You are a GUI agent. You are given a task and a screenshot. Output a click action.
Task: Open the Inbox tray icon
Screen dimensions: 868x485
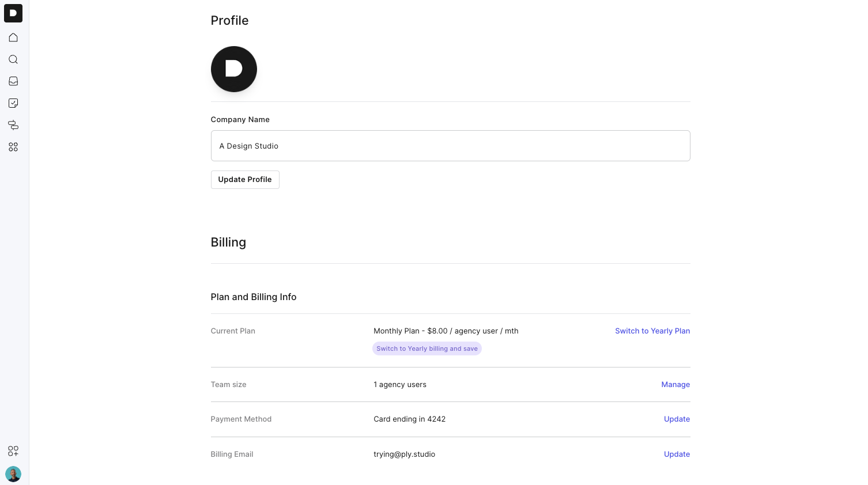tap(13, 81)
